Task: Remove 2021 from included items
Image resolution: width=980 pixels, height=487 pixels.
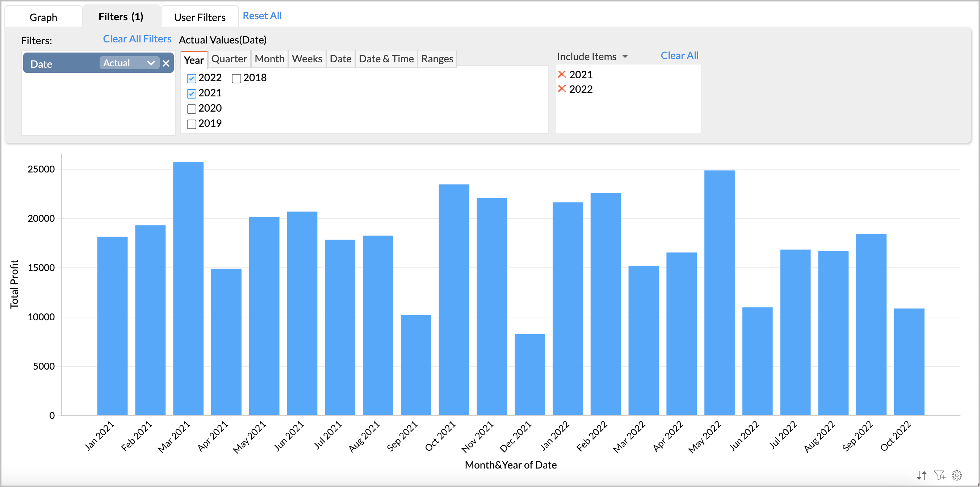Action: tap(562, 74)
